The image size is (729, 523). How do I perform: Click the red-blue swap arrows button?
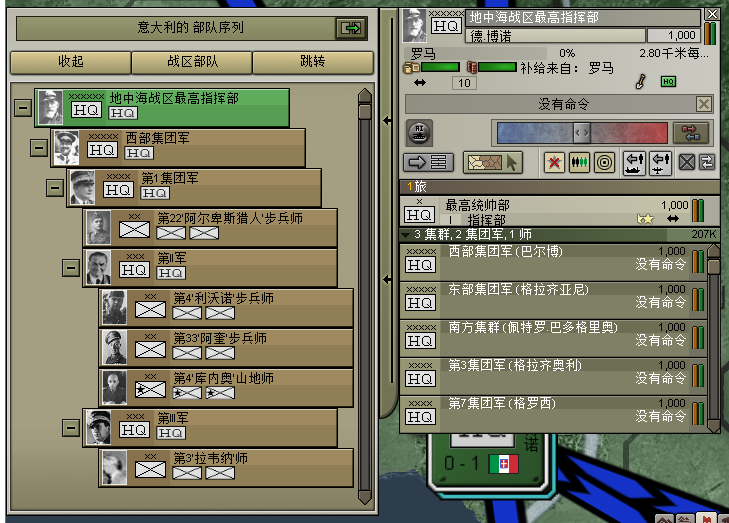(693, 133)
